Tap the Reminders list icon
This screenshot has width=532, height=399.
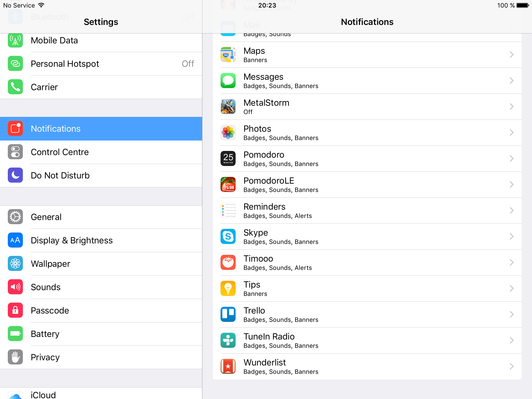coord(228,210)
